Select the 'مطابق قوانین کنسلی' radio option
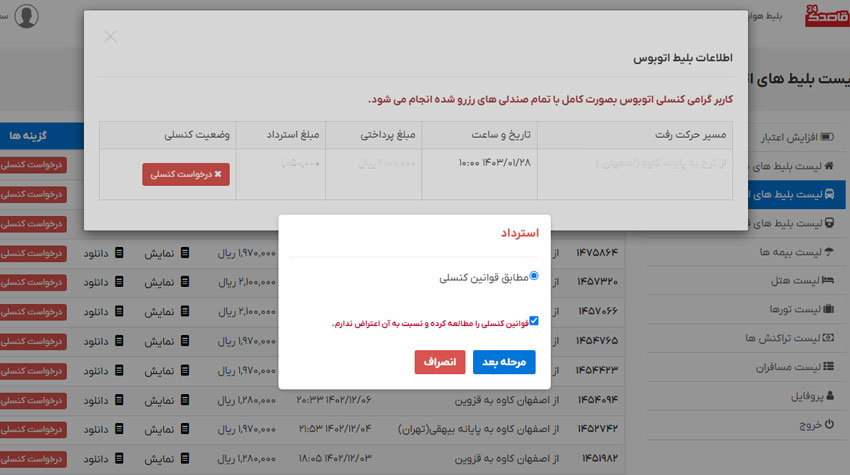This screenshot has width=850, height=475. pyautogui.click(x=534, y=276)
